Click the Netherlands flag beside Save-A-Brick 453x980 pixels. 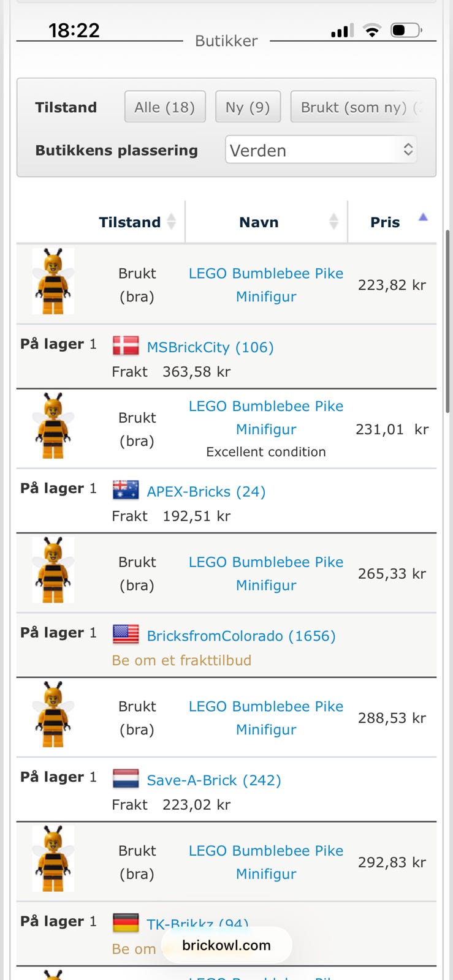tap(126, 778)
